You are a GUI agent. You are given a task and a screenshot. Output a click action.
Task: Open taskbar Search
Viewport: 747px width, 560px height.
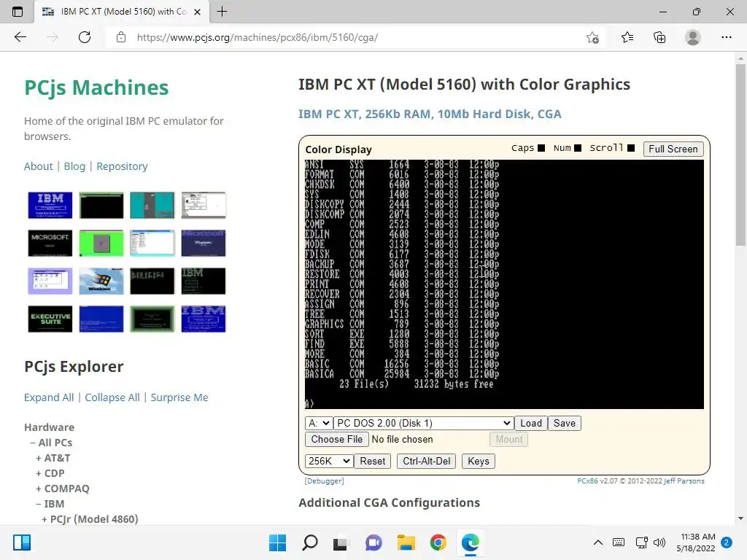point(309,542)
